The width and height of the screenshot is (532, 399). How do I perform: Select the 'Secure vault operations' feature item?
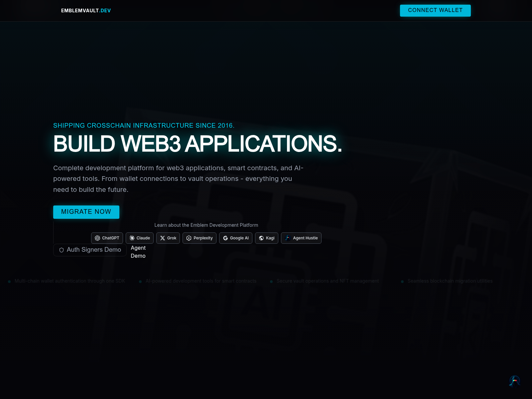point(328,281)
